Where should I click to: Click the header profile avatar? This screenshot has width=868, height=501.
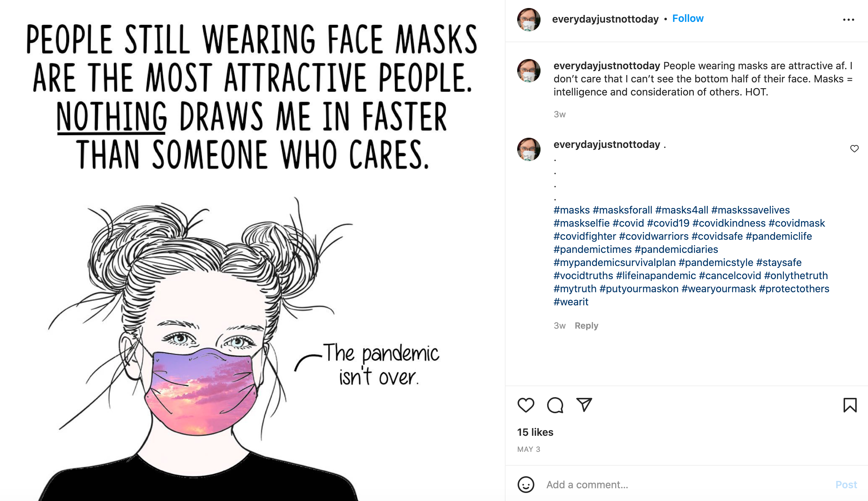click(x=529, y=20)
